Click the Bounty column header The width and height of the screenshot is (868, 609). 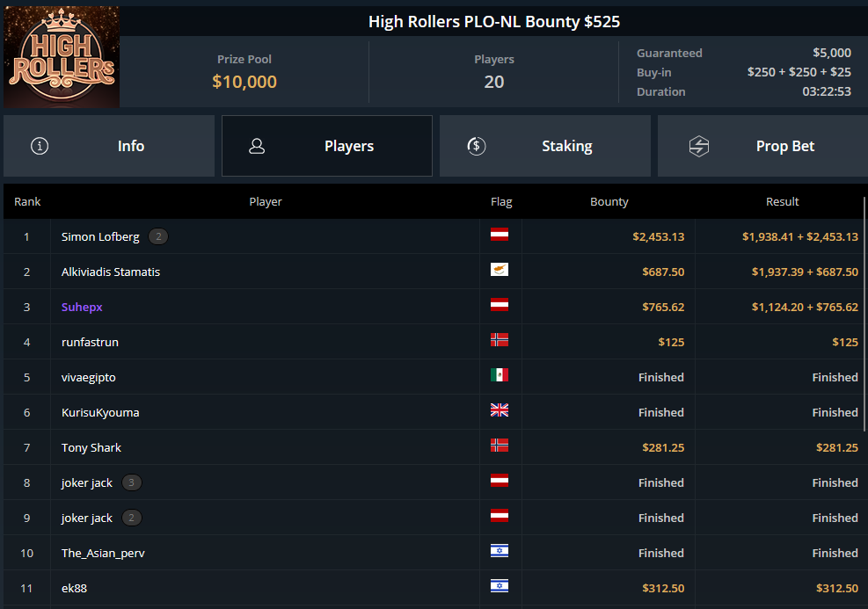pyautogui.click(x=609, y=202)
